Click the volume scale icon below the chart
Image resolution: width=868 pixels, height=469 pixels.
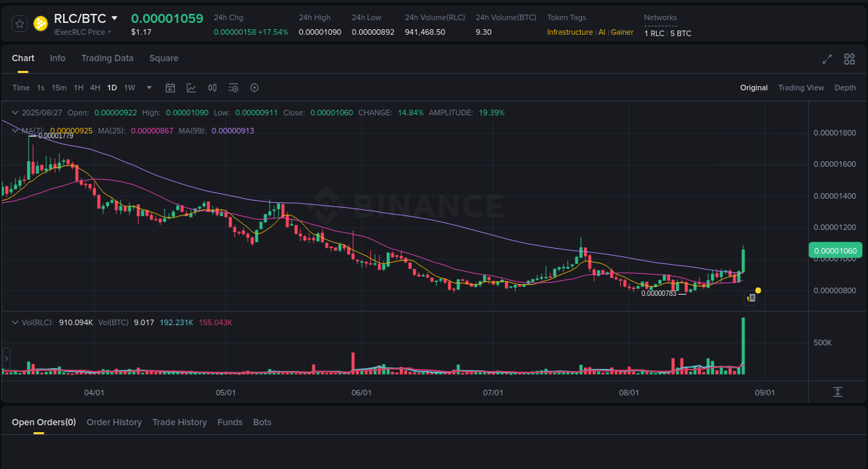(x=837, y=392)
